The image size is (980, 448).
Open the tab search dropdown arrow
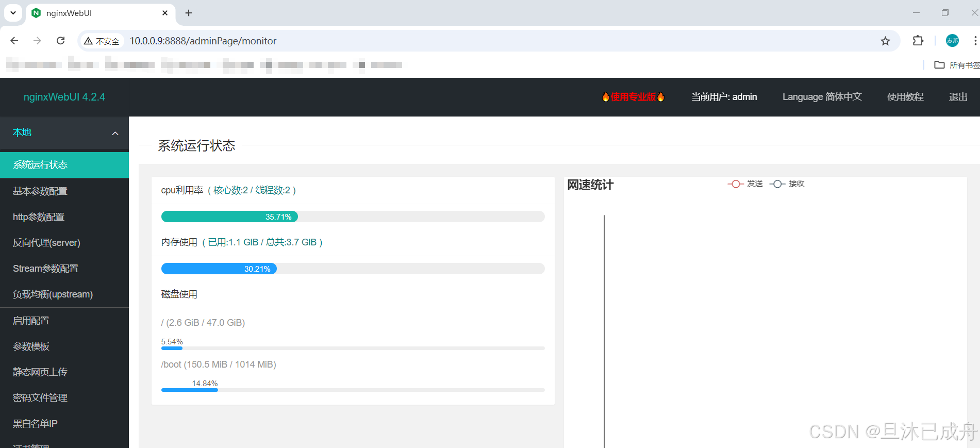13,13
